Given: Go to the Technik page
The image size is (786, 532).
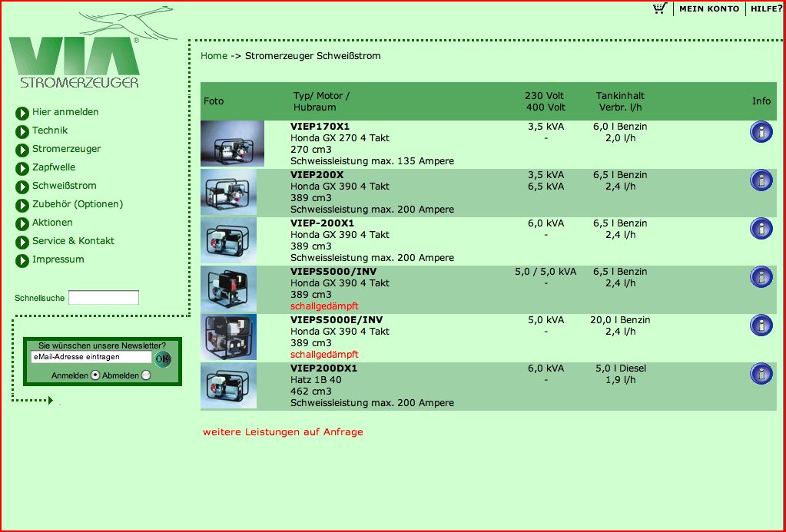Looking at the screenshot, I should click(50, 131).
